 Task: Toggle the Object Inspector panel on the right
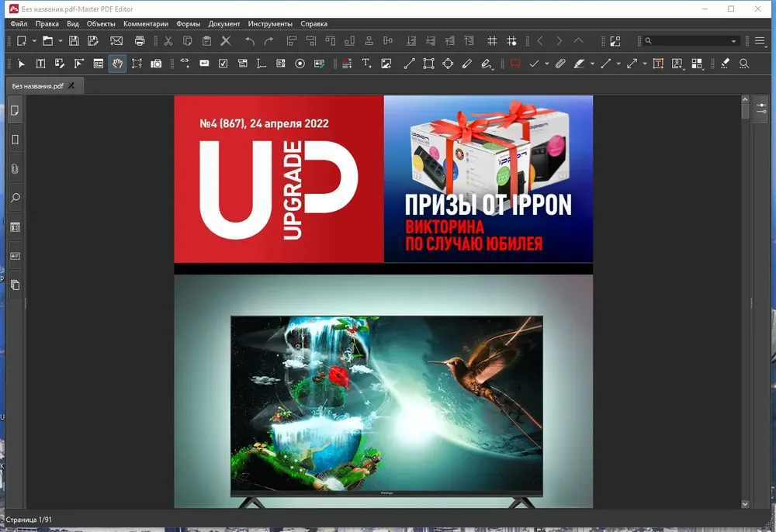[761, 109]
